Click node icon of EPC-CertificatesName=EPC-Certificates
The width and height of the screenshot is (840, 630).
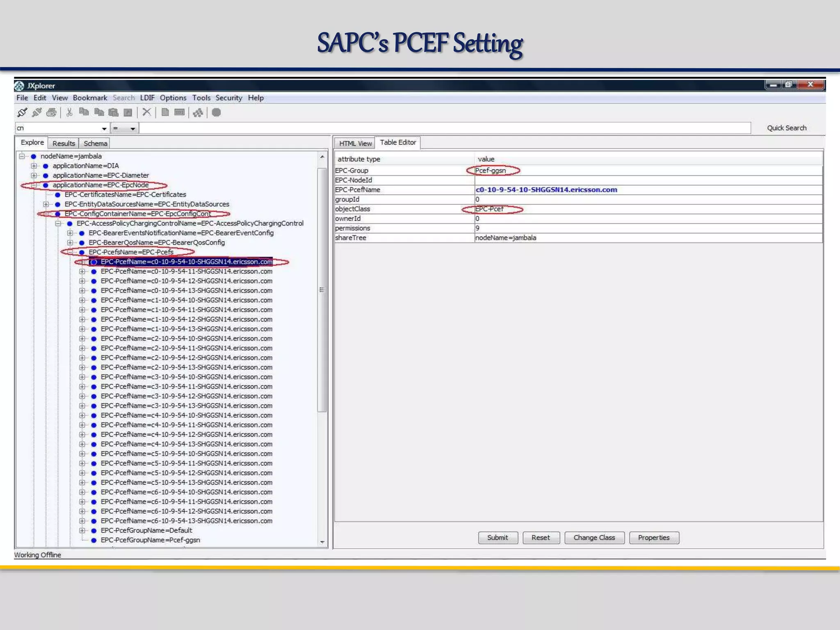[x=58, y=195]
